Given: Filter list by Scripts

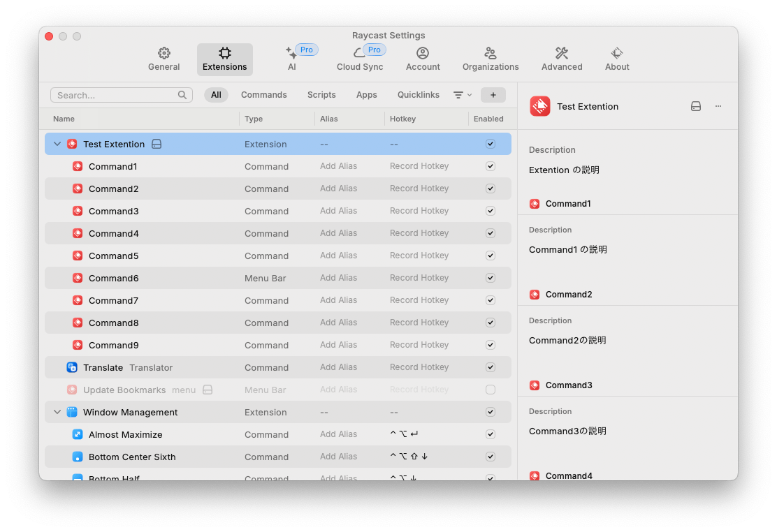Looking at the screenshot, I should point(321,95).
